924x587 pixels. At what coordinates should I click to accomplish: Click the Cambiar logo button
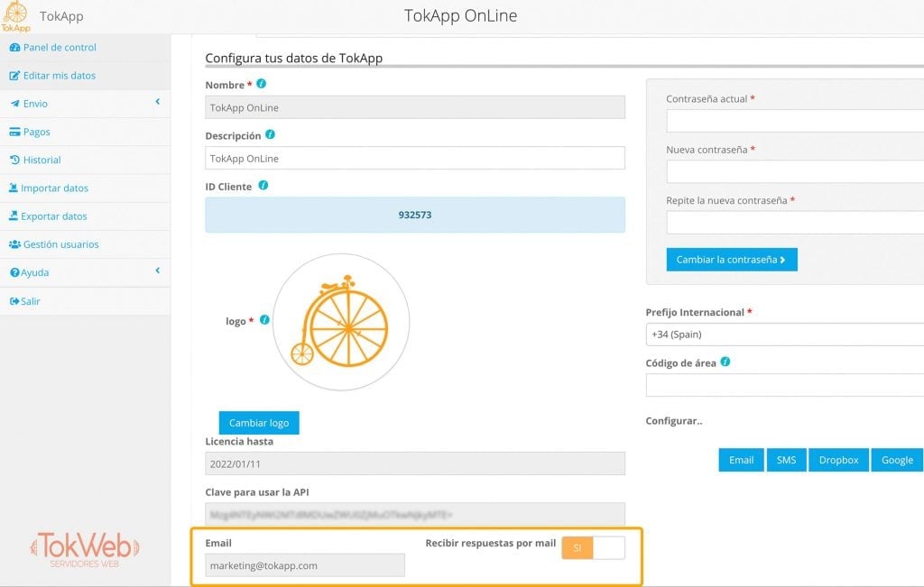tap(259, 423)
